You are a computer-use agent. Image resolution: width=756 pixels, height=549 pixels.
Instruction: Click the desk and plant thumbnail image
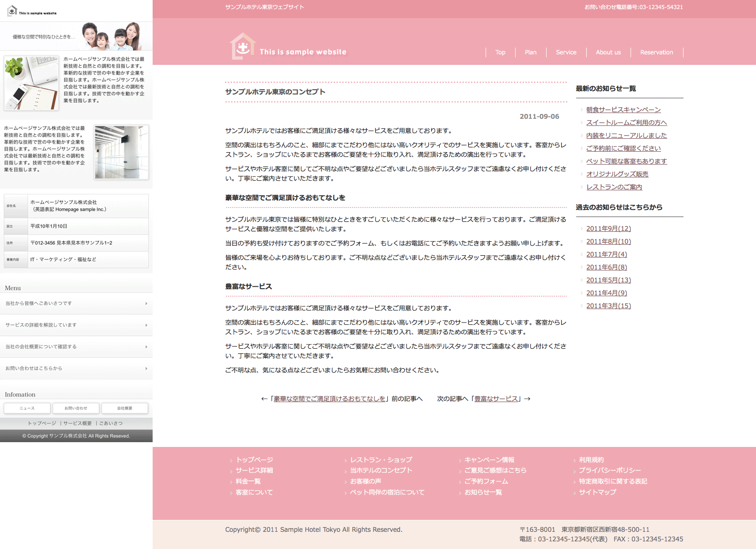click(x=31, y=83)
